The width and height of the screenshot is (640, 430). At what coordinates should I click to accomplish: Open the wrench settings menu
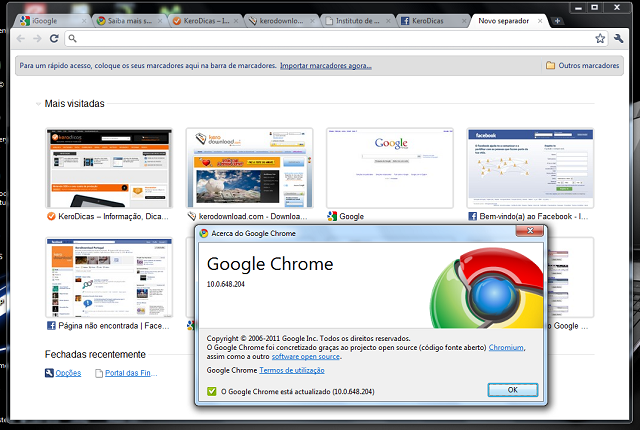click(x=618, y=38)
